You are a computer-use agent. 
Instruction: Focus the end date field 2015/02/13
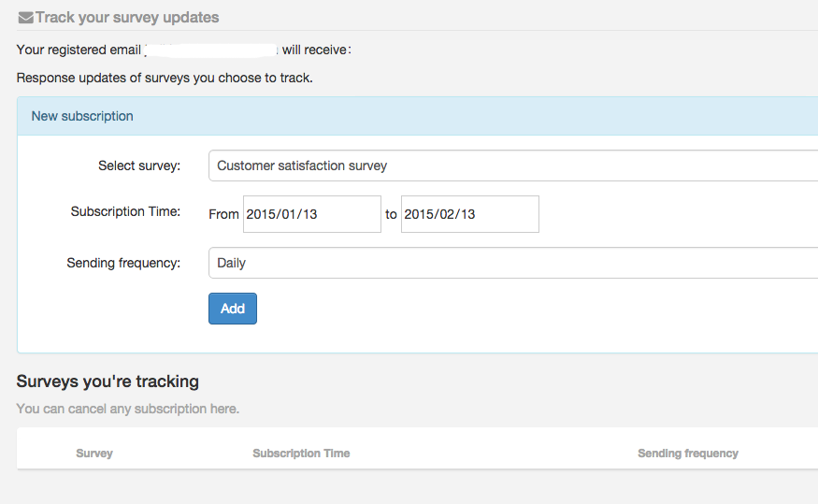coord(469,214)
